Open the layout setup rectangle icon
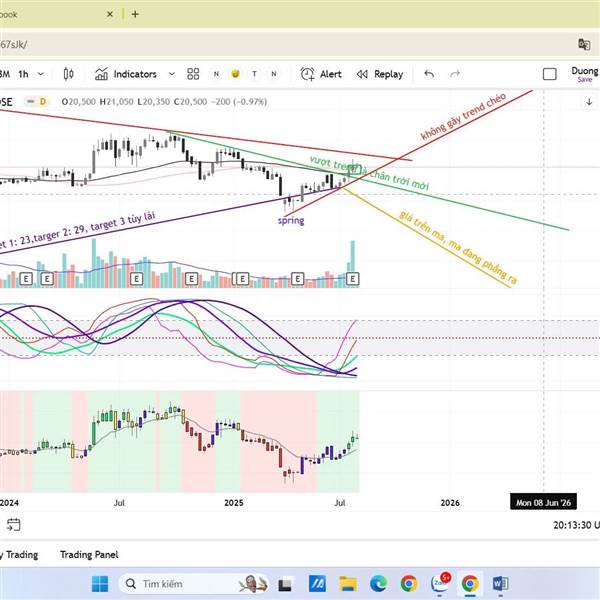 (x=549, y=74)
